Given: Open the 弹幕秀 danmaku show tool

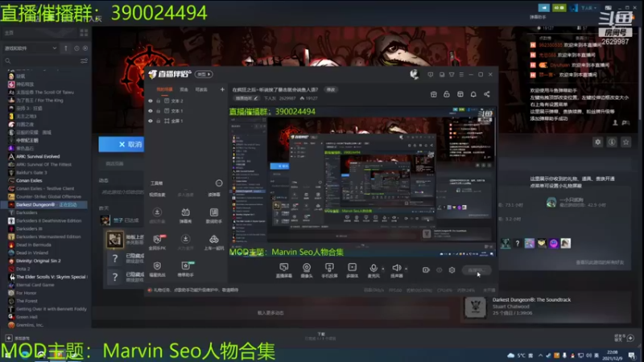Looking at the screenshot, I should pyautogui.click(x=186, y=215).
